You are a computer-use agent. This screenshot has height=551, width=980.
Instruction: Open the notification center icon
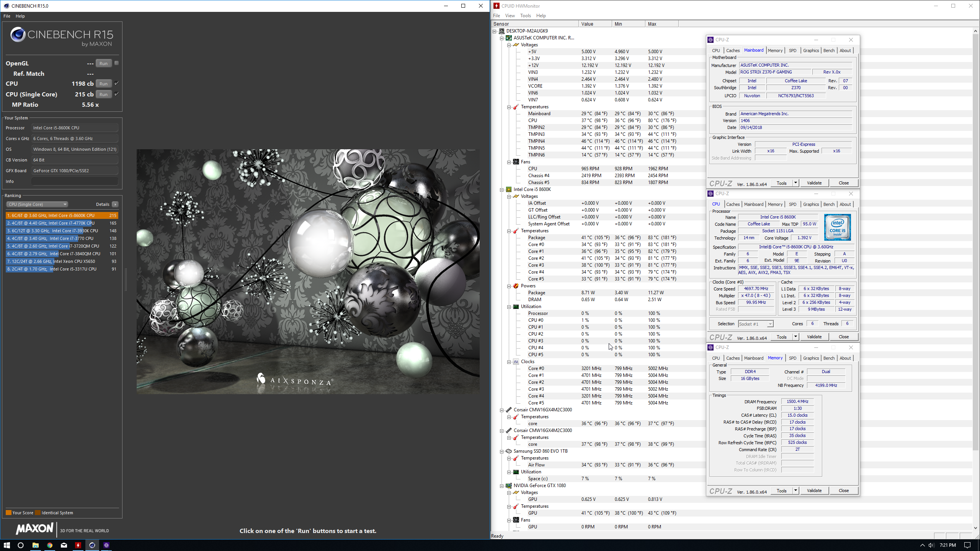[x=967, y=545]
